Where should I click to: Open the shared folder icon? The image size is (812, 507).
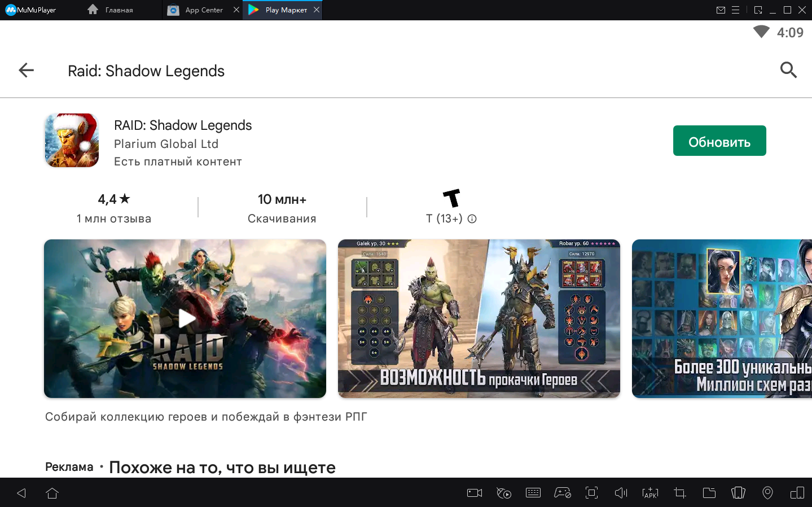tap(709, 493)
